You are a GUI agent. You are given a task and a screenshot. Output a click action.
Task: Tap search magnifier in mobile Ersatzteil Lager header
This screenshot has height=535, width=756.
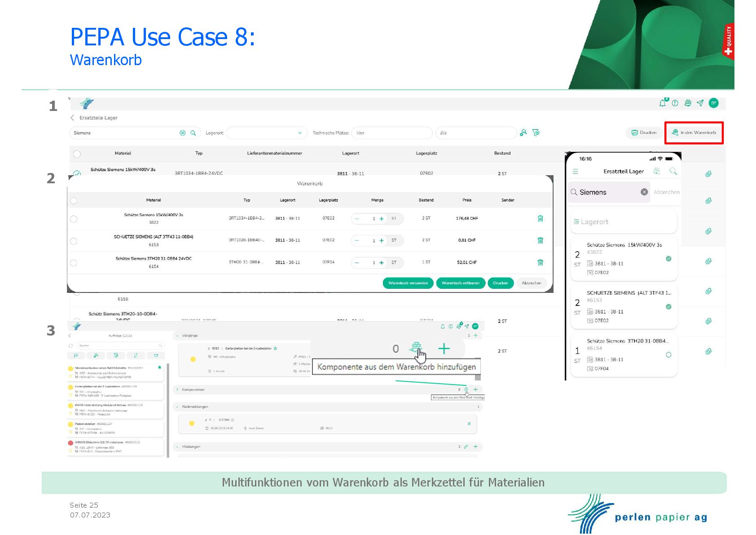pos(672,171)
